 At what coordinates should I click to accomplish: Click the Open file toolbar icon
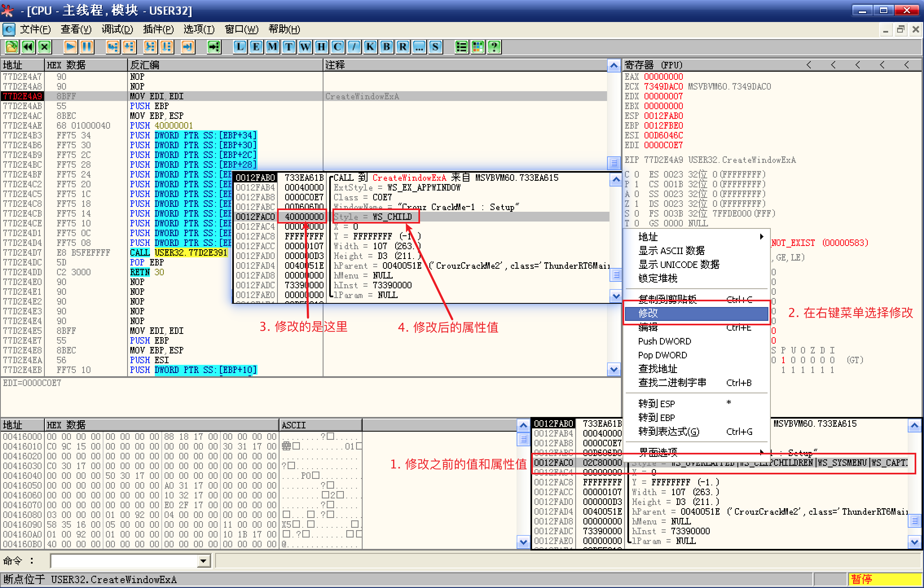12,47
